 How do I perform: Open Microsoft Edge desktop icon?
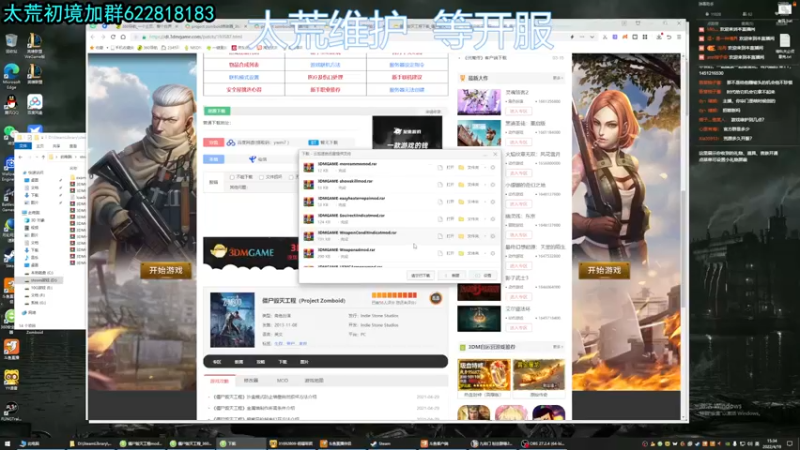coord(11,76)
